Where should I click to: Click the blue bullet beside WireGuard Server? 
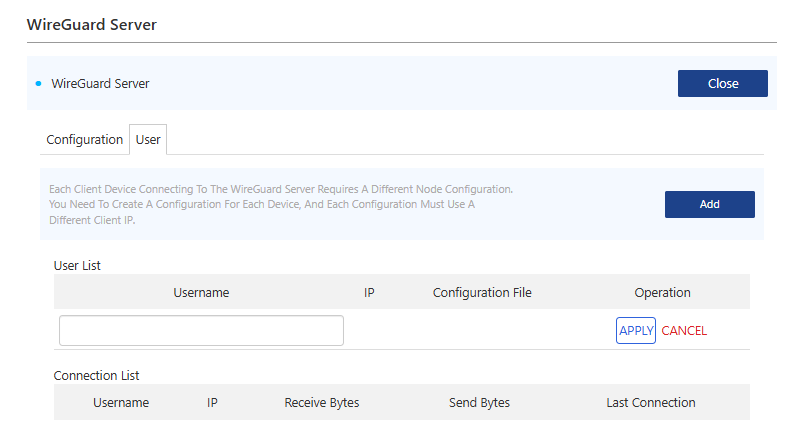click(x=38, y=84)
